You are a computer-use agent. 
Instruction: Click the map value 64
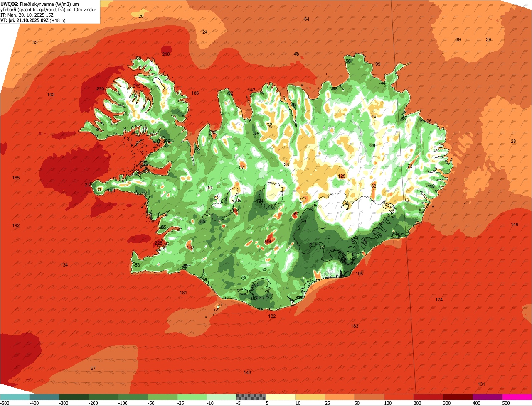point(307,20)
